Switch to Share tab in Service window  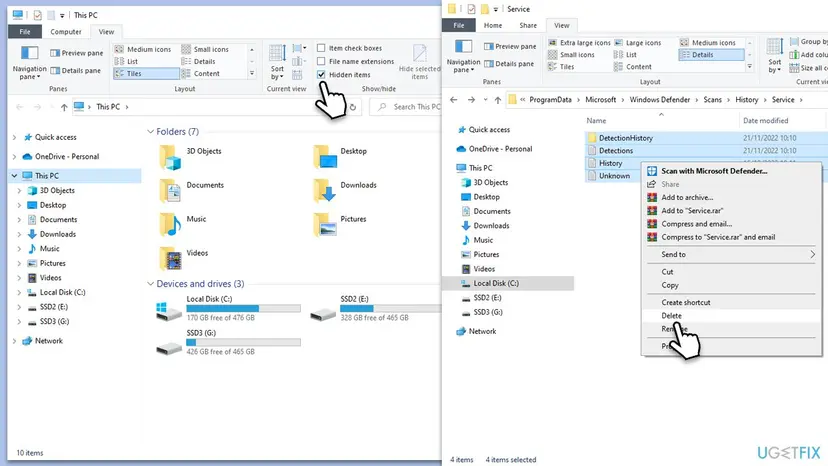pyautogui.click(x=528, y=25)
